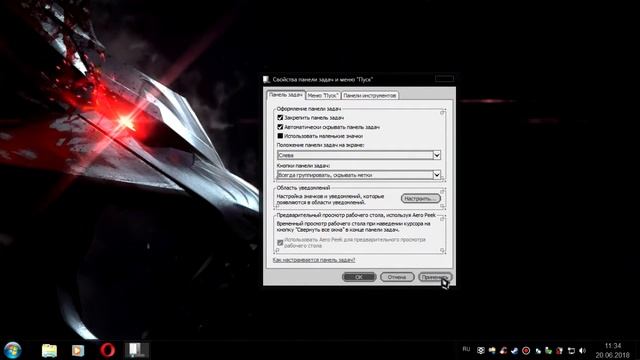Viewport: 640px width, 360px height.
Task: Open 'Как настраивается панель задач?' help link
Action: [314, 260]
